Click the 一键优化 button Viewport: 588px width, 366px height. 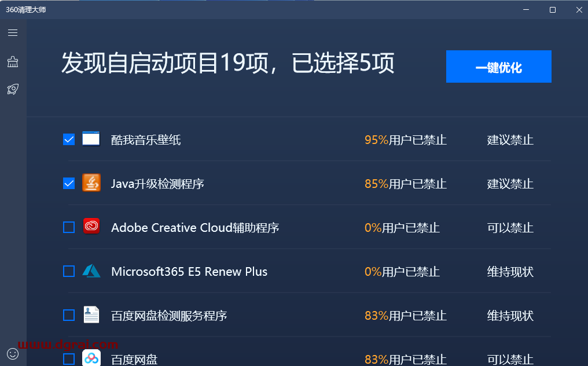click(498, 66)
